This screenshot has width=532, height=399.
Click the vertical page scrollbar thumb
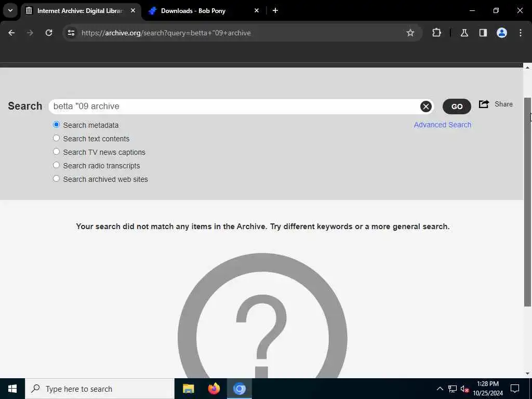528,202
